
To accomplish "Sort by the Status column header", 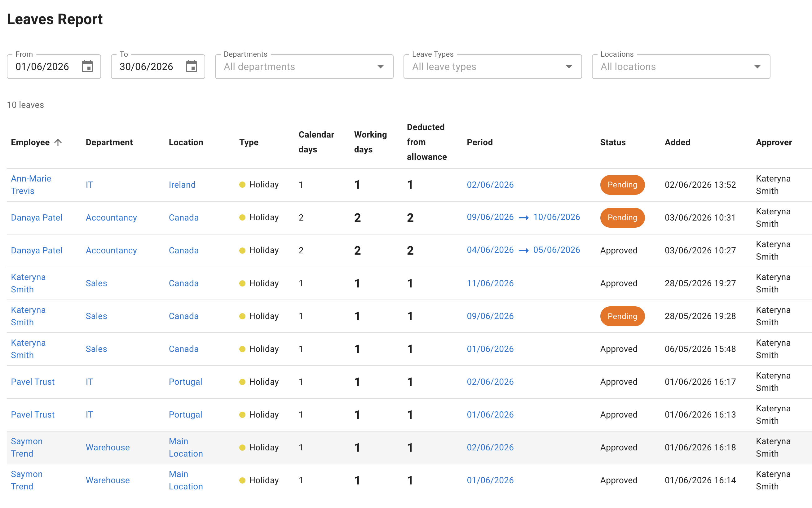I will click(x=613, y=142).
